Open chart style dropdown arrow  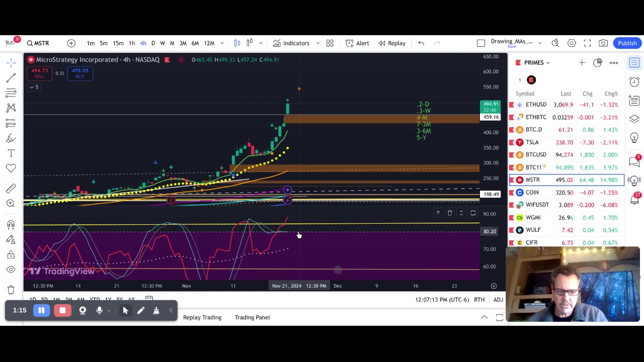(x=261, y=43)
